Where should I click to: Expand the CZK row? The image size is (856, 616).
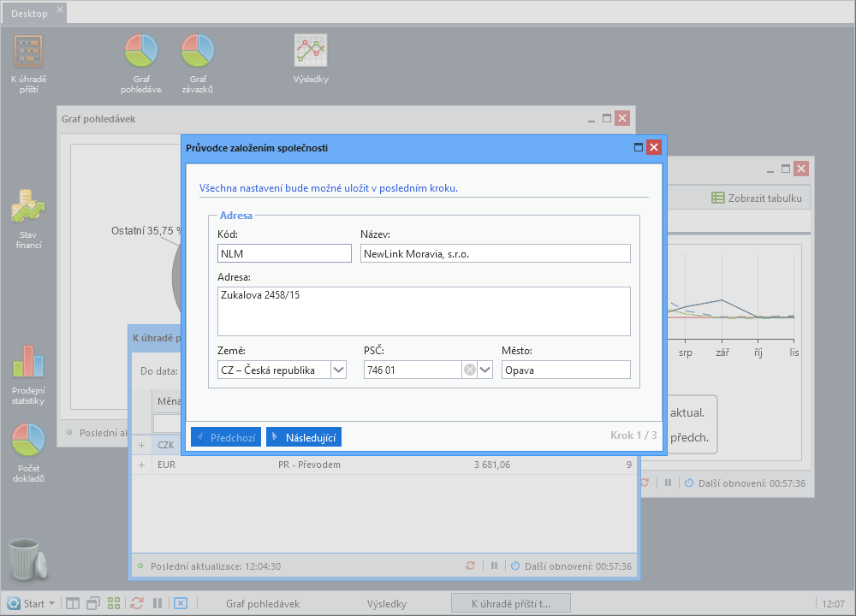[142, 445]
